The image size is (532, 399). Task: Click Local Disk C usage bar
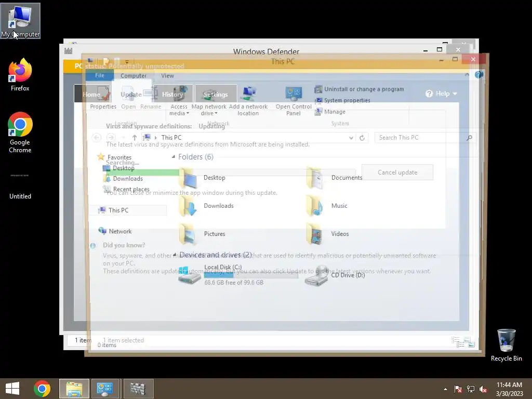[251, 275]
